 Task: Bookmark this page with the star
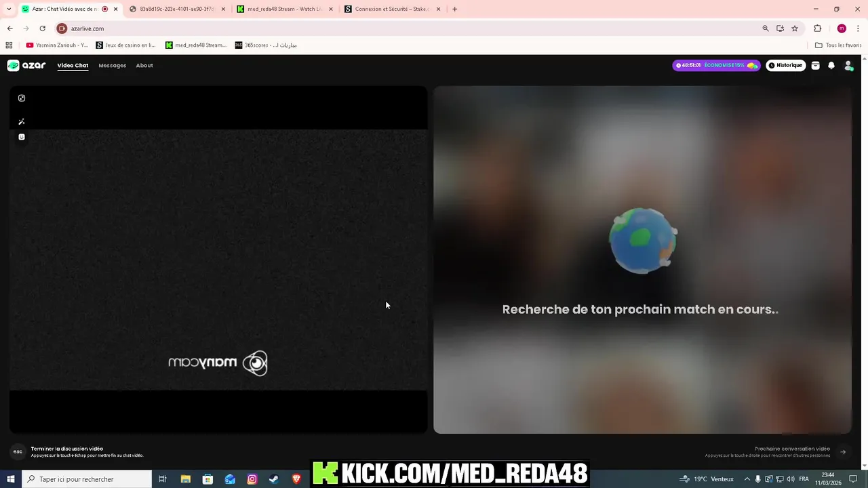(x=795, y=28)
